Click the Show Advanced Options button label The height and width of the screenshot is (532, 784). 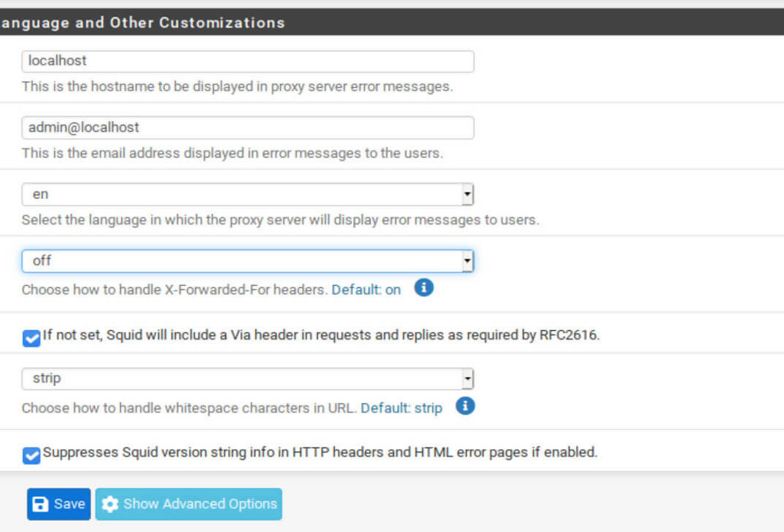pyautogui.click(x=200, y=504)
